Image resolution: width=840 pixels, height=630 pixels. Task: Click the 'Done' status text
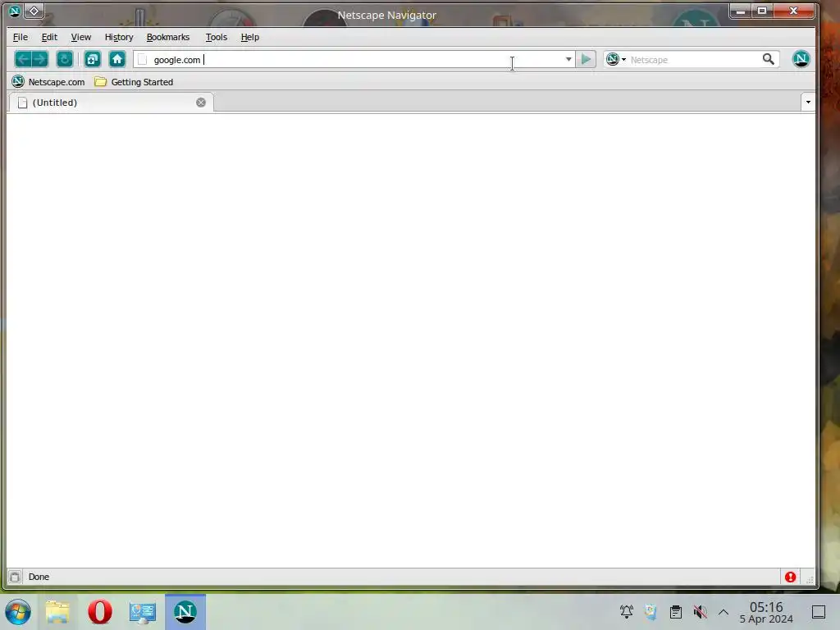39,577
